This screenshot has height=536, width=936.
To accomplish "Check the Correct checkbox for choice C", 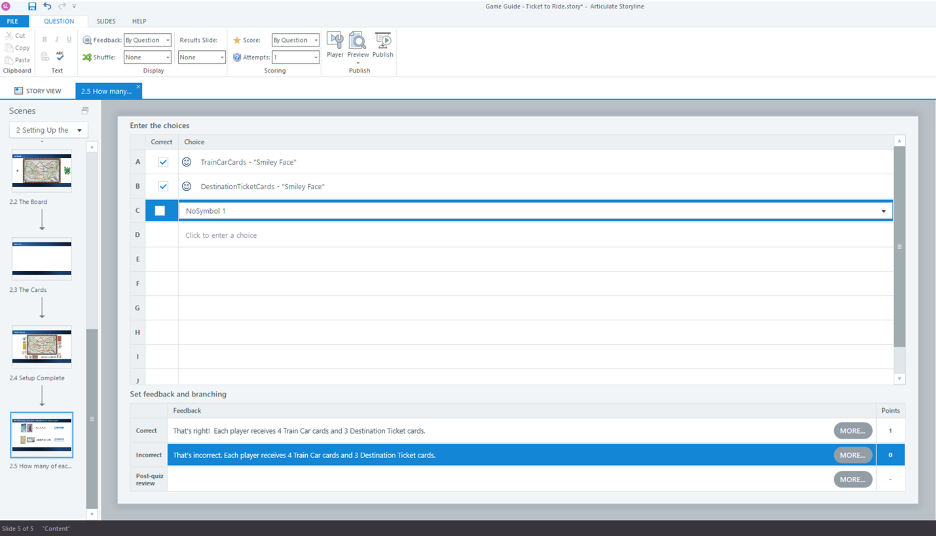I will pyautogui.click(x=160, y=211).
